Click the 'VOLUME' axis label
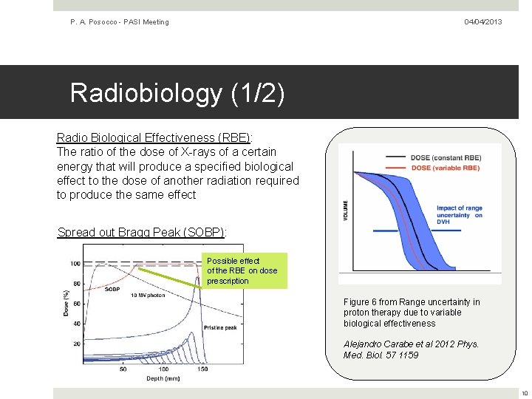532x399 pixels. [x=345, y=211]
